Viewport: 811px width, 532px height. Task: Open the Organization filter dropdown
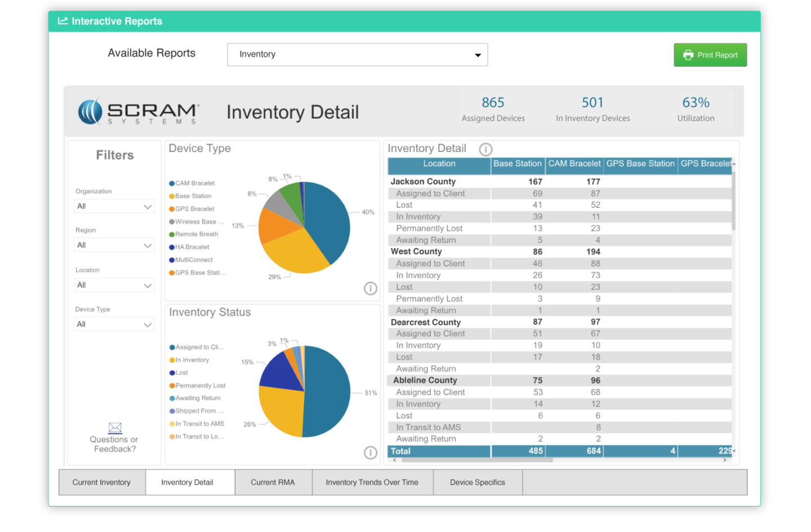(x=114, y=206)
